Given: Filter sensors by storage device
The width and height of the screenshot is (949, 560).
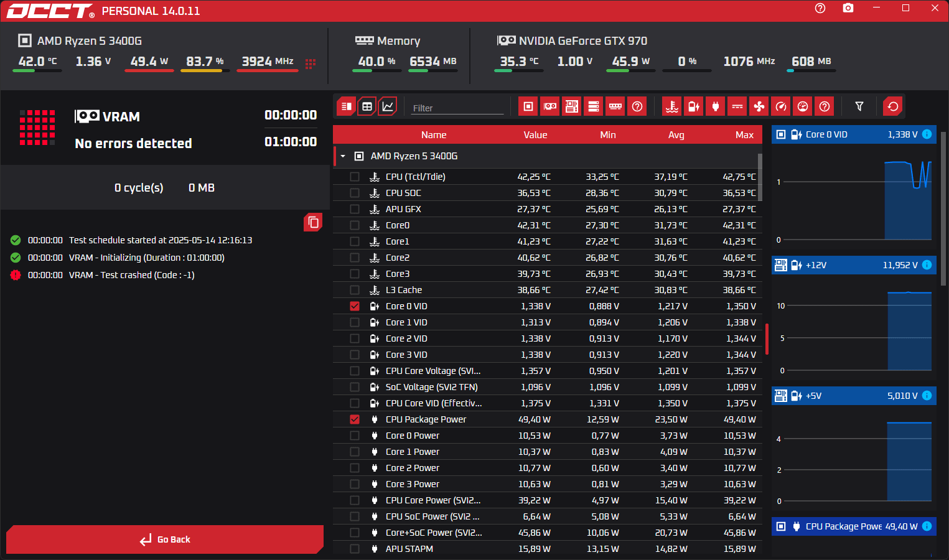Looking at the screenshot, I should pos(594,106).
